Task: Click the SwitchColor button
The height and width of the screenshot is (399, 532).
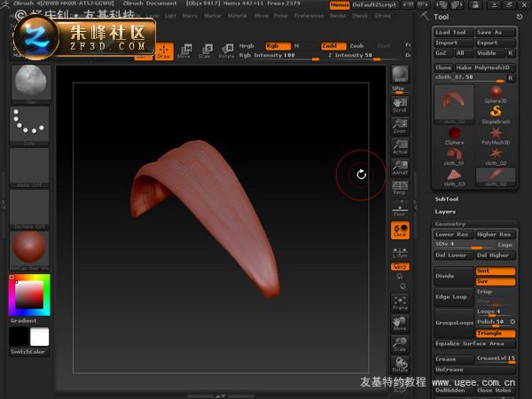Action: coord(28,352)
